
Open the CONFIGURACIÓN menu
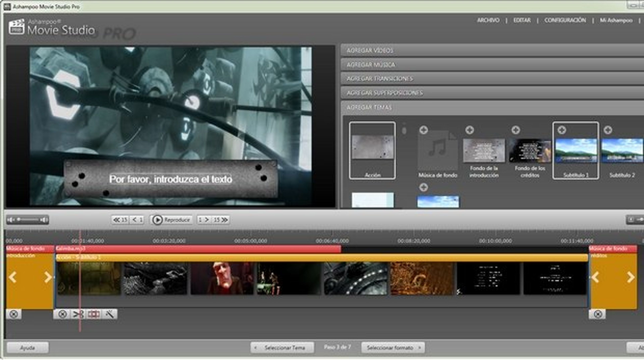tap(565, 20)
